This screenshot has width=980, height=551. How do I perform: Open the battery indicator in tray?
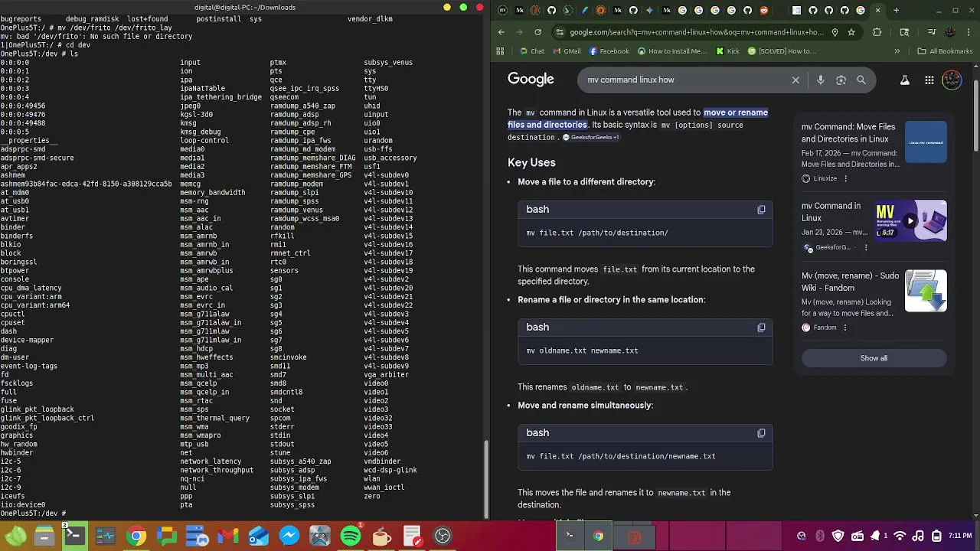(935, 536)
